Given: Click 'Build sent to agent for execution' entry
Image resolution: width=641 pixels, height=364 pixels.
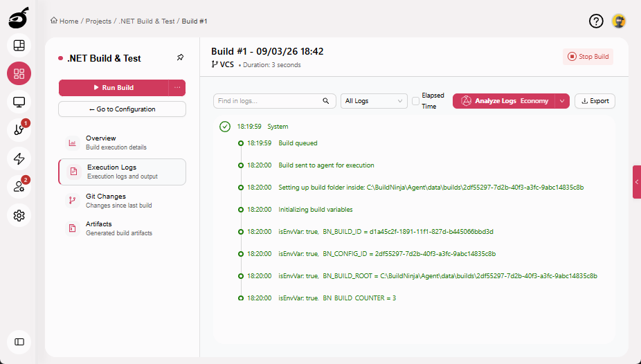Looking at the screenshot, I should coord(326,165).
